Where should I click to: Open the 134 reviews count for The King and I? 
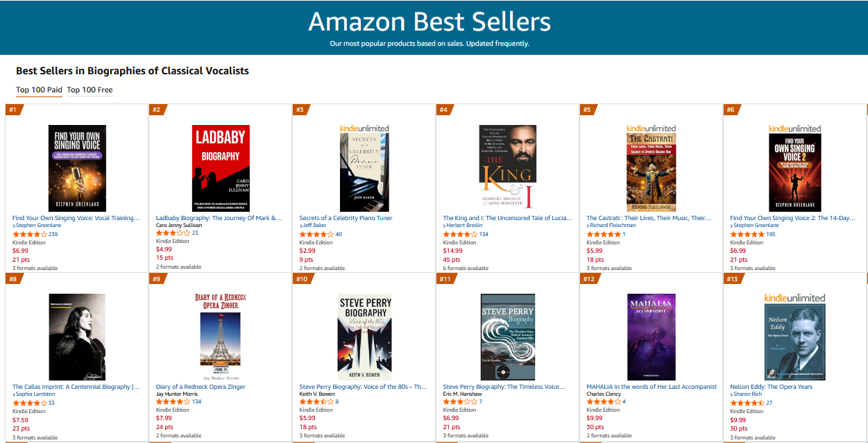[484, 235]
